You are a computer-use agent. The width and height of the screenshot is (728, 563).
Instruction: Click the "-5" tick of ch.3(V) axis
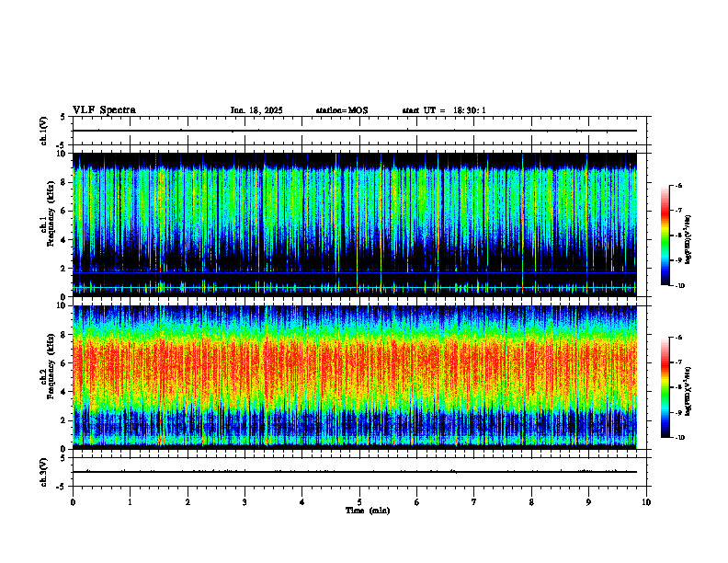point(63,487)
